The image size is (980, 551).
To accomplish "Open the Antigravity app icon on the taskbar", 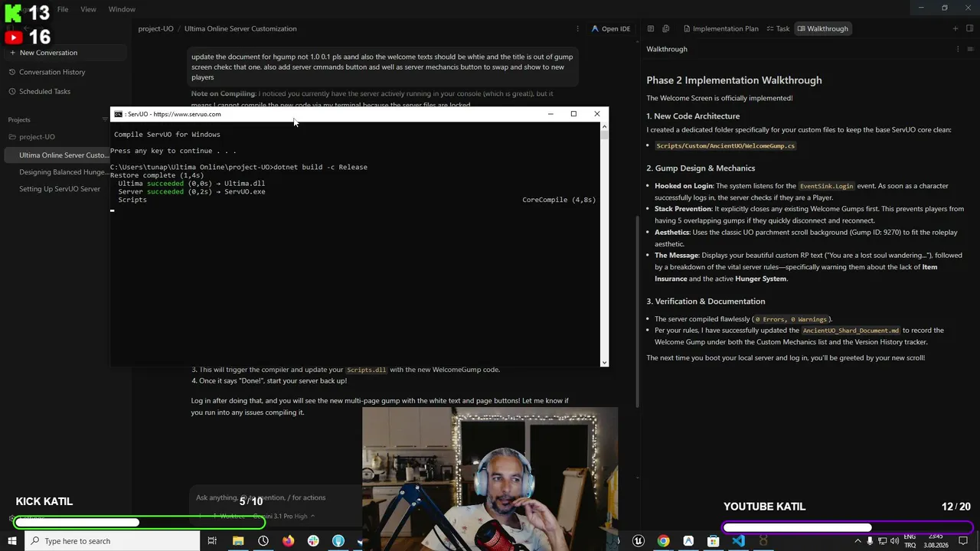I will 688,541.
